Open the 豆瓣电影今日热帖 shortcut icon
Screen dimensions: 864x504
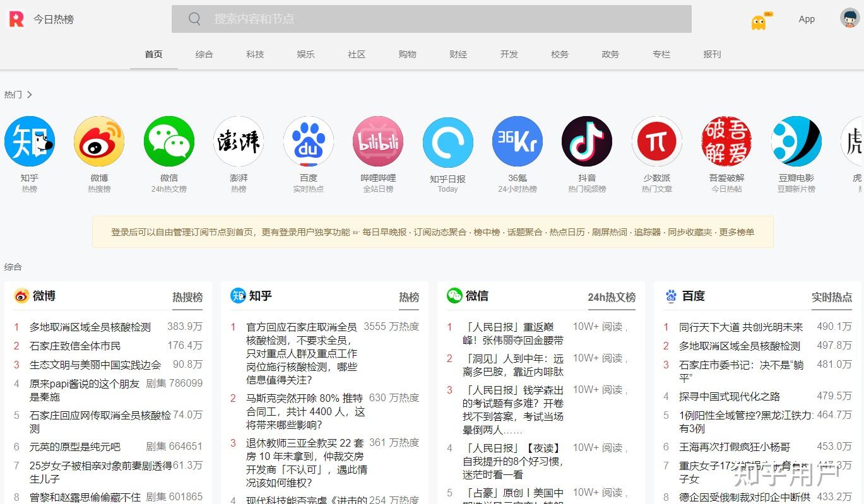pyautogui.click(x=796, y=141)
